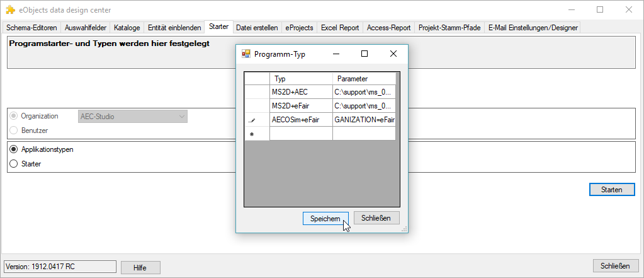644x278 pixels.
Task: Open the Projekt-Stamm-Pfade tab
Action: pyautogui.click(x=449, y=28)
